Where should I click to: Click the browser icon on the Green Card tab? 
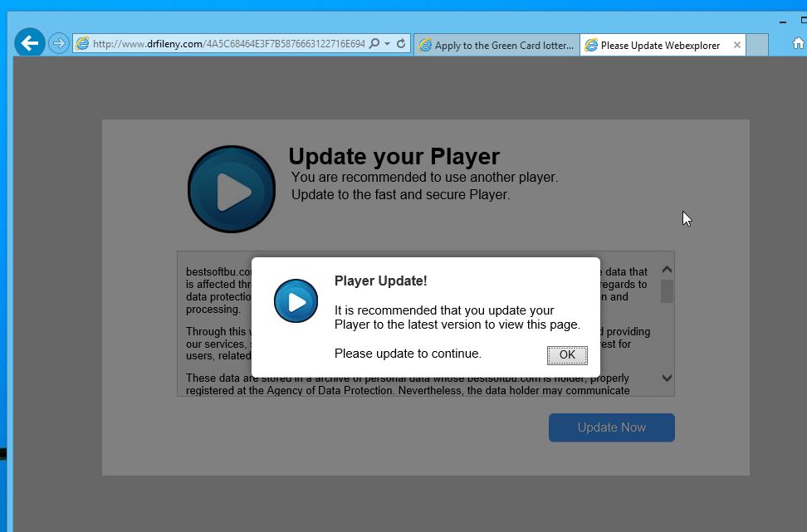pos(427,45)
